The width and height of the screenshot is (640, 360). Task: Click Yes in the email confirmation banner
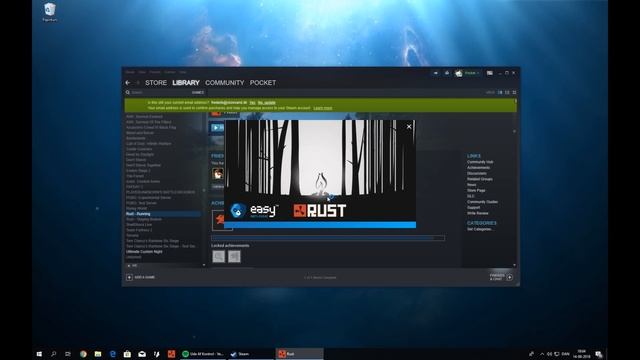tap(252, 102)
